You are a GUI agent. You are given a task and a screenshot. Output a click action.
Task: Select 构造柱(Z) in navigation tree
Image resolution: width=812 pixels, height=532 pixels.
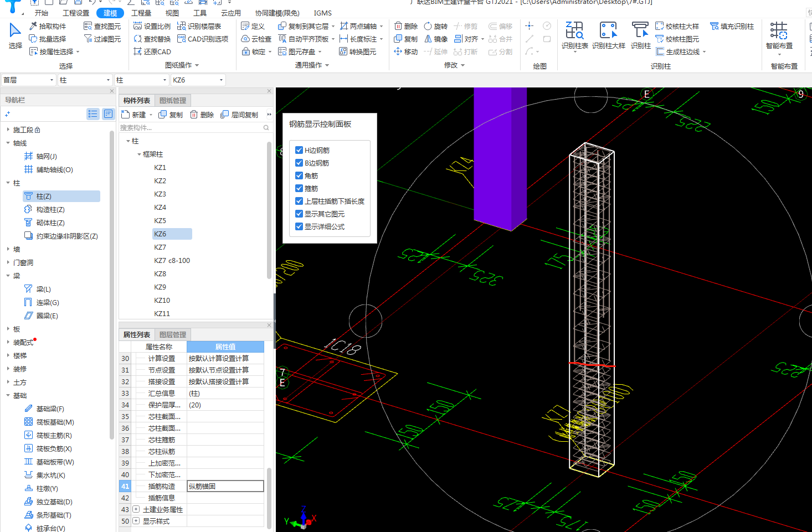44,210
